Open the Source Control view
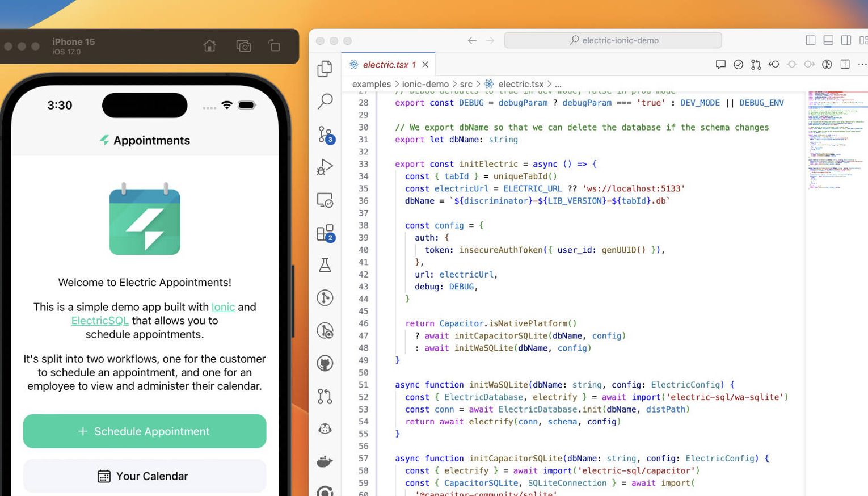The height and width of the screenshot is (496, 868). pyautogui.click(x=325, y=134)
